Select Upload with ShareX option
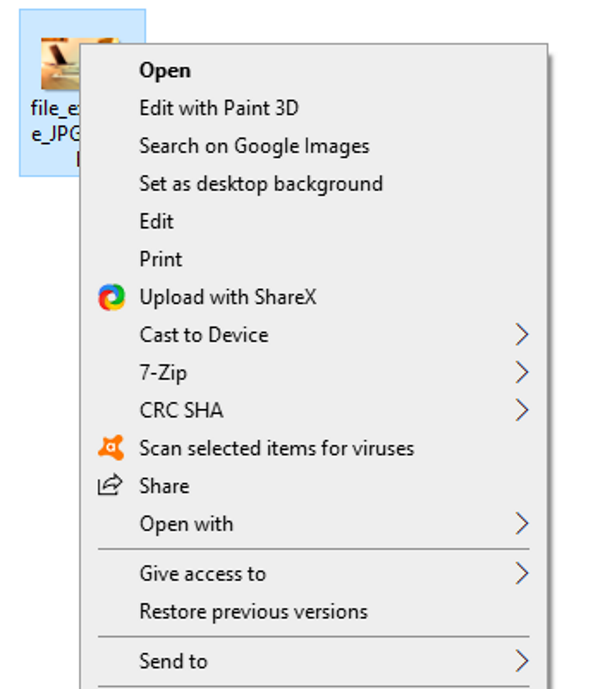Viewport: 600px width, 689px height. tap(228, 297)
